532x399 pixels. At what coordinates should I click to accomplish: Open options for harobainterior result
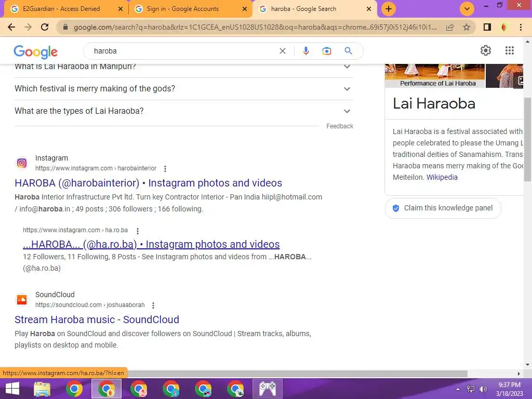(165, 169)
